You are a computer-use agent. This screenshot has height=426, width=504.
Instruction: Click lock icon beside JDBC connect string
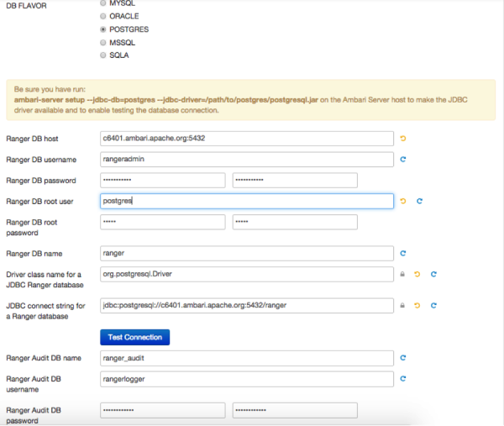pyautogui.click(x=402, y=306)
